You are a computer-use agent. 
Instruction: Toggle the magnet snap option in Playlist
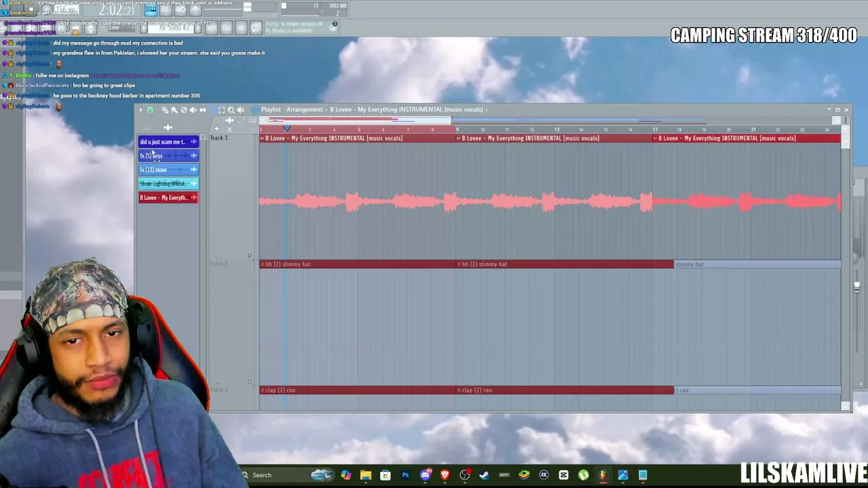(x=150, y=110)
